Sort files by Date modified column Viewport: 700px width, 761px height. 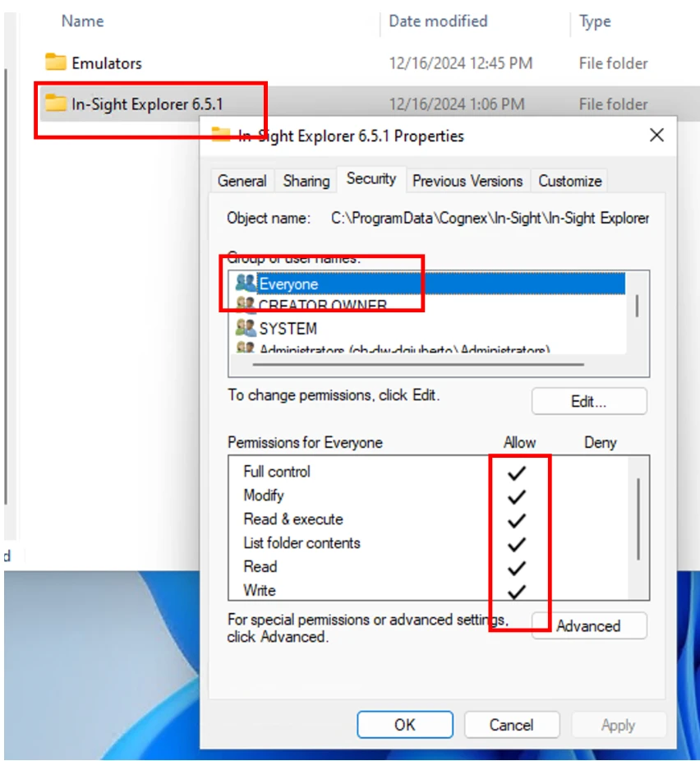pos(438,21)
